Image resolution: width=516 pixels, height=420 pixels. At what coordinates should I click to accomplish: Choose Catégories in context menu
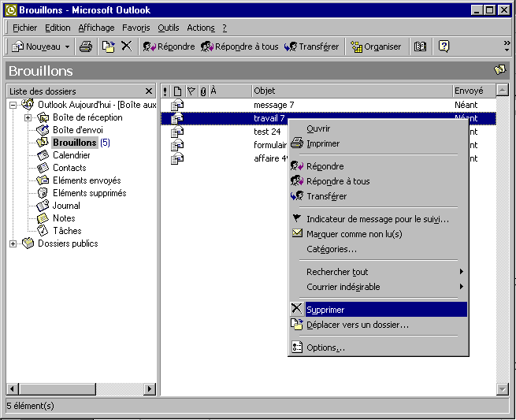(378, 249)
